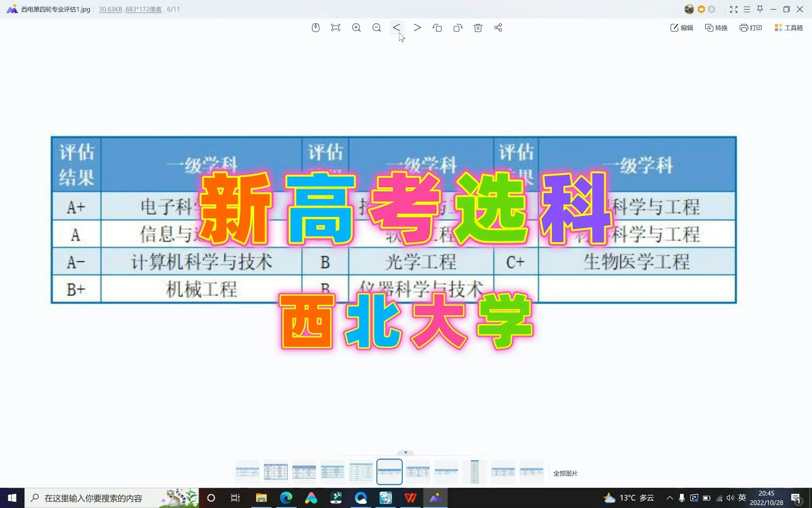Viewport: 812px width, 508px height.
Task: Go to the next image arrow
Action: coord(417,28)
